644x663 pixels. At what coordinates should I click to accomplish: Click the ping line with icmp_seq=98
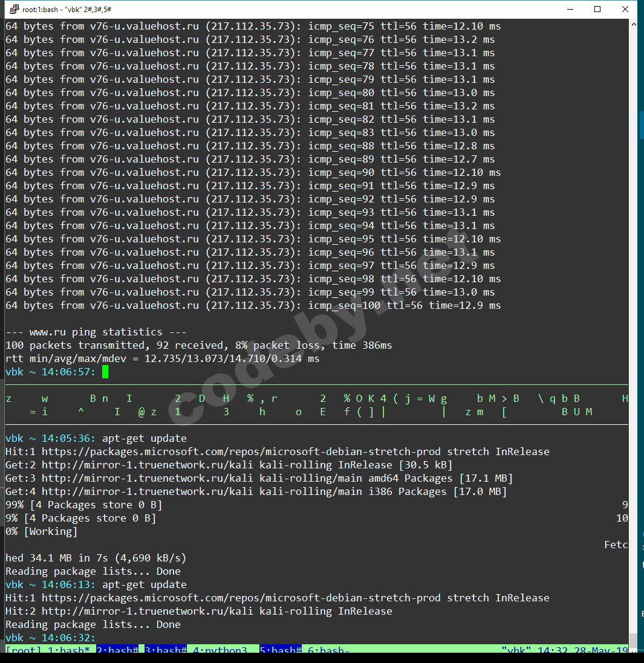point(253,279)
